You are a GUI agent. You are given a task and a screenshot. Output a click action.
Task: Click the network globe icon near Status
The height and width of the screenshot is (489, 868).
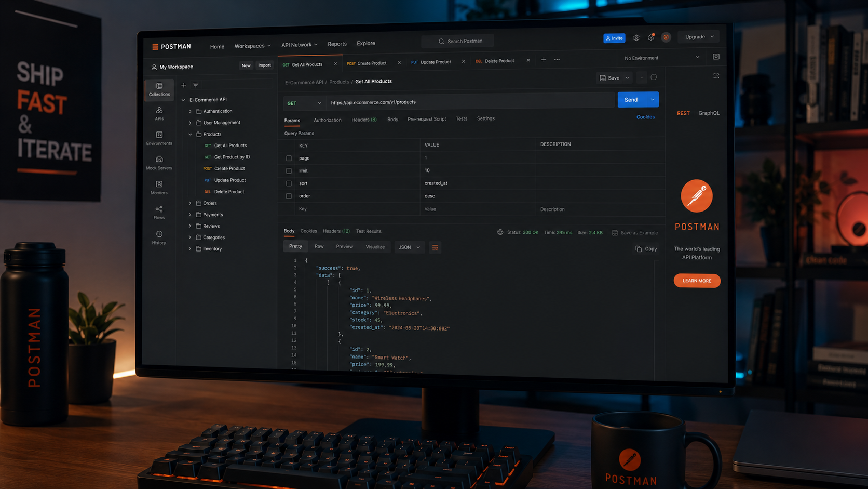point(500,232)
